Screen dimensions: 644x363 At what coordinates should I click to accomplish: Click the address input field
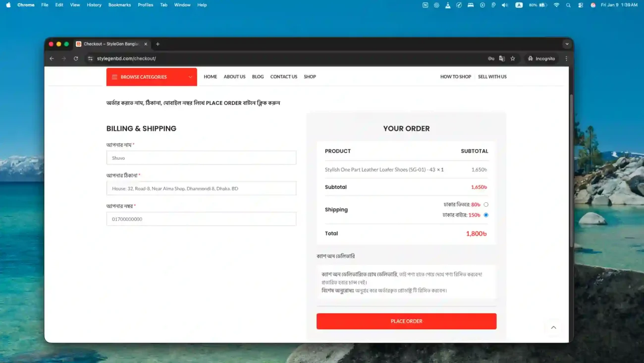[x=201, y=188]
